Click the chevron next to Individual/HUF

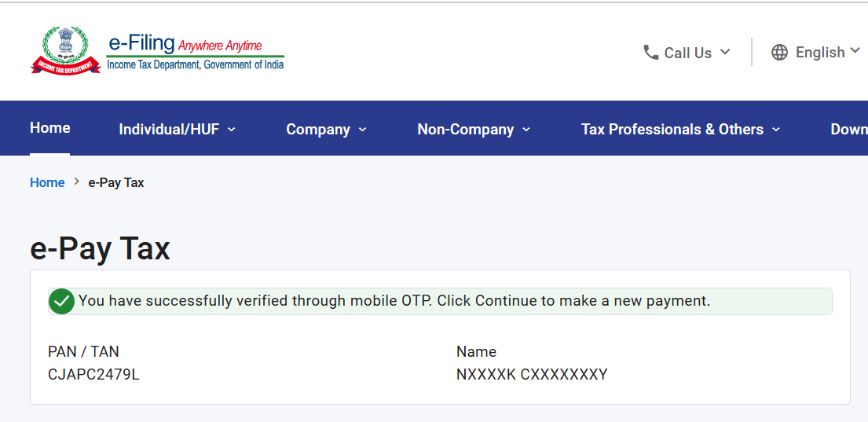coord(232,130)
